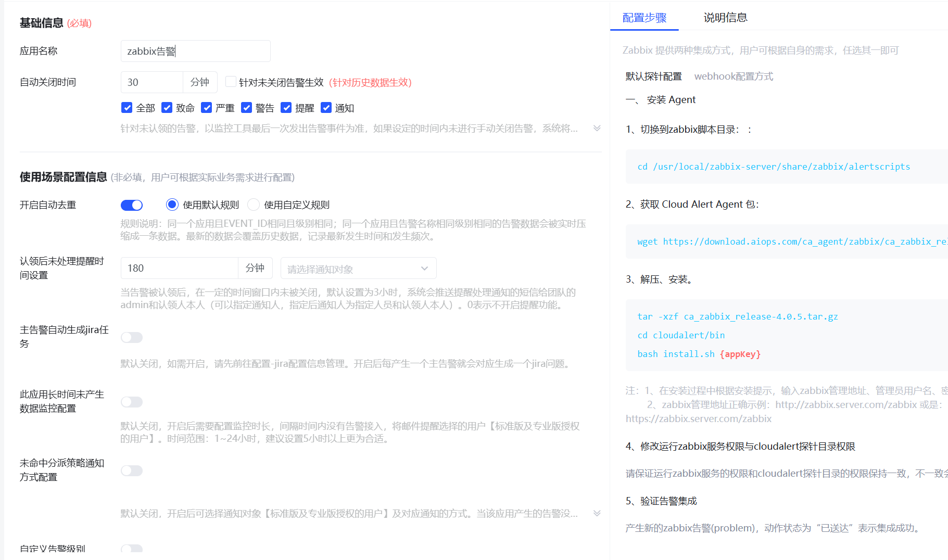Click the tar -xzf command line
This screenshot has width=948, height=560.
coord(738,316)
